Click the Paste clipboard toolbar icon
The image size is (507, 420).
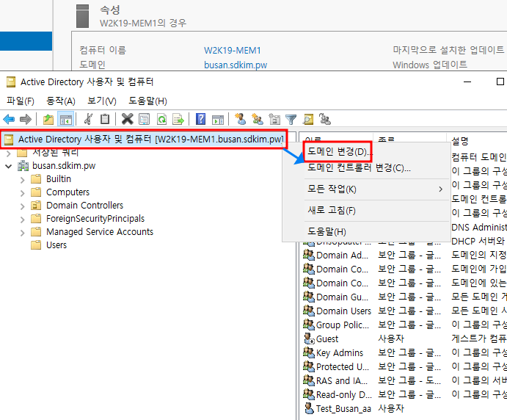[105, 120]
